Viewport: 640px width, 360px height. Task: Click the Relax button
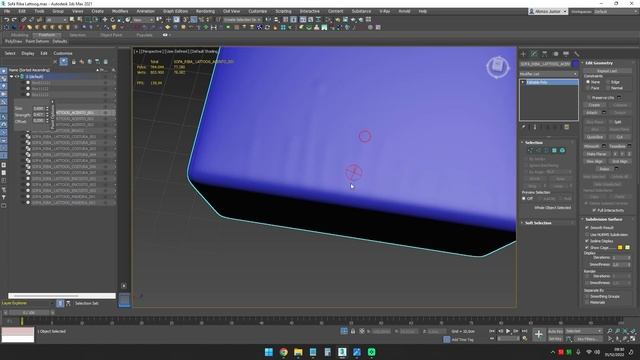604,169
